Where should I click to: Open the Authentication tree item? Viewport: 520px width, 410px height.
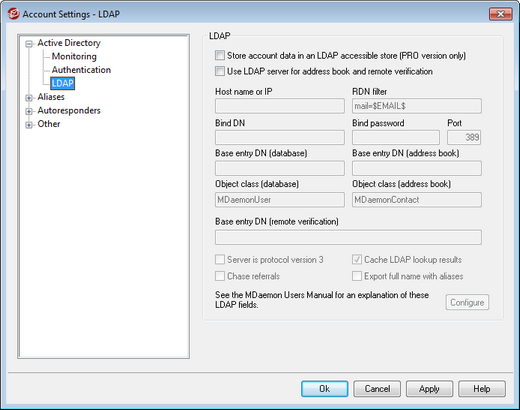[81, 70]
